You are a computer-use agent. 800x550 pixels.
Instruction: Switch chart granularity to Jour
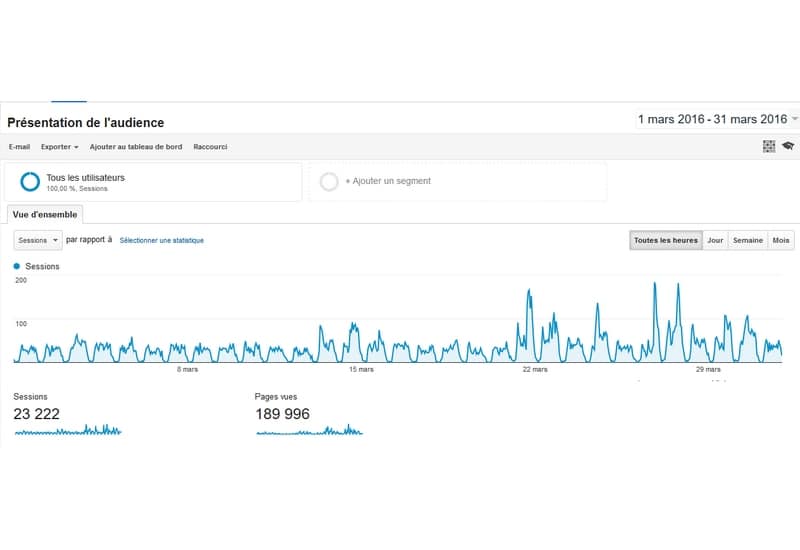pyautogui.click(x=715, y=240)
